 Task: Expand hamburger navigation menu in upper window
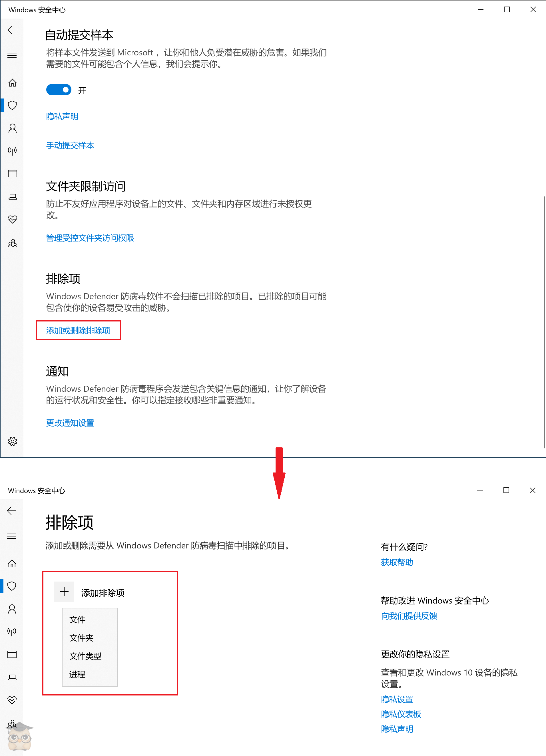pos(12,55)
